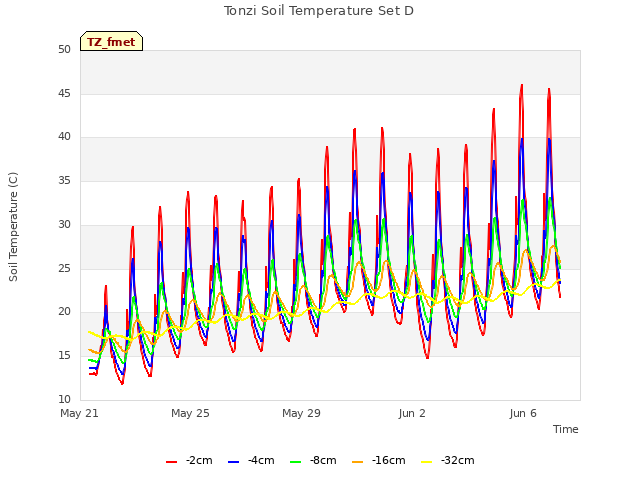The width and height of the screenshot is (640, 480).
Task: Click the chart title Tonzi Soil Temperature Set D
Action: [319, 11]
